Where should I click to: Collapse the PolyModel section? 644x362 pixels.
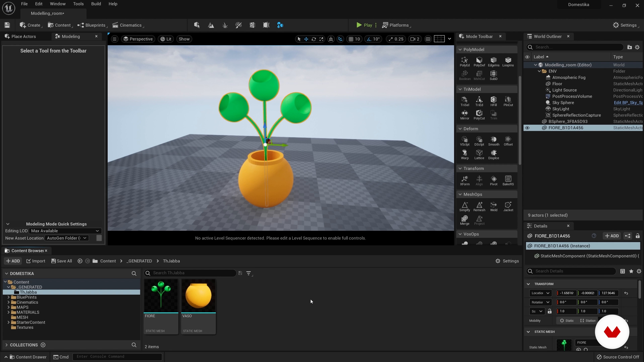[460, 49]
